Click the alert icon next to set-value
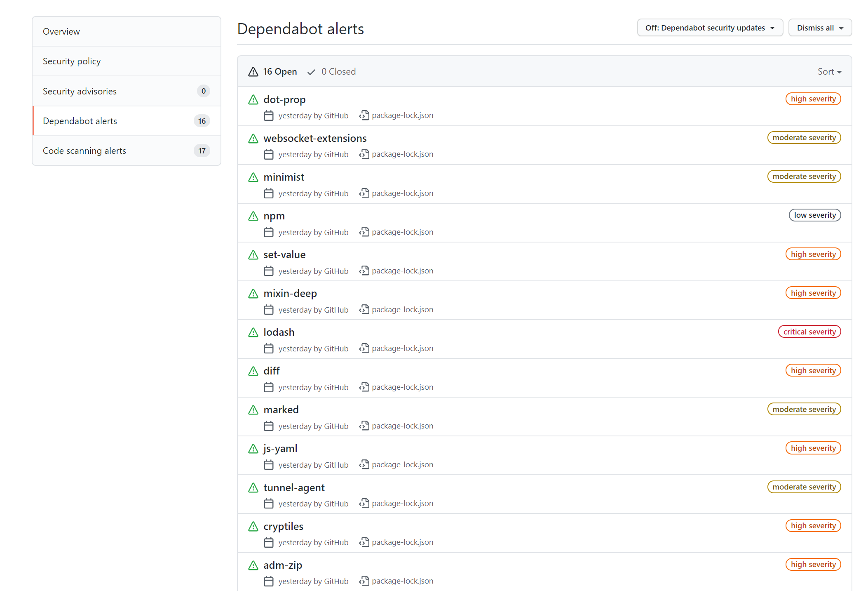This screenshot has height=591, width=868. click(253, 255)
